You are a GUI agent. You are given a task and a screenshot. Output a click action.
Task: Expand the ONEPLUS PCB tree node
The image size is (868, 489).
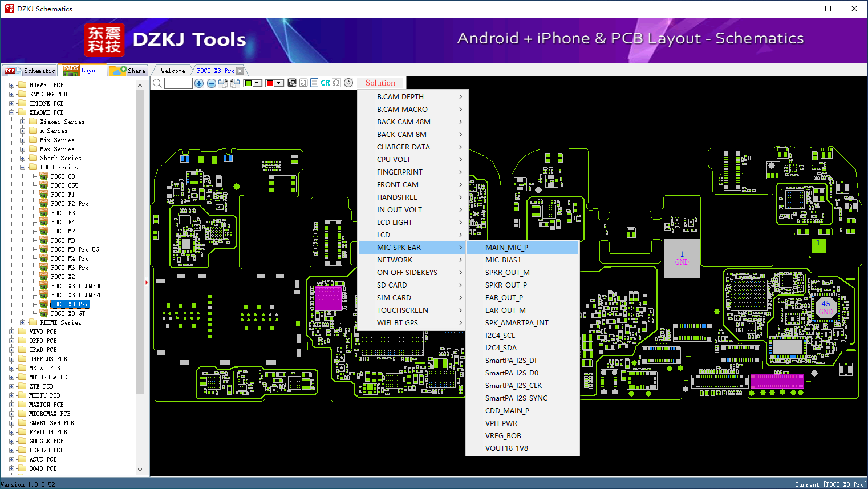click(12, 359)
